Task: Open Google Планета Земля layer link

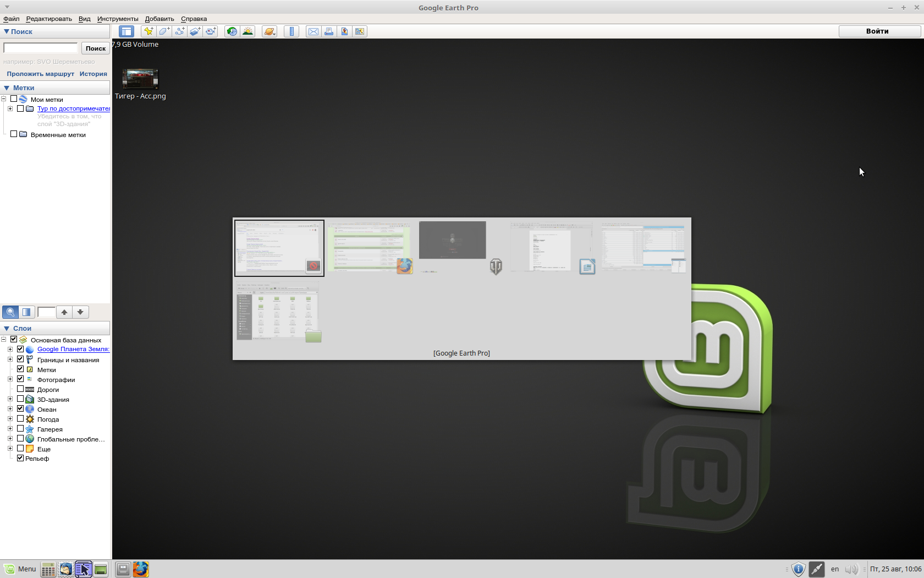Action: click(x=73, y=349)
